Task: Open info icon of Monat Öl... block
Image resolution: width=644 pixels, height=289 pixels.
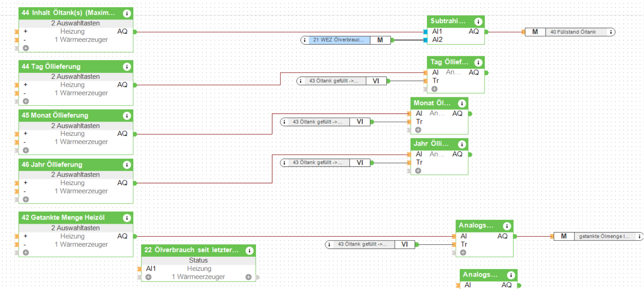Action: coord(462,103)
